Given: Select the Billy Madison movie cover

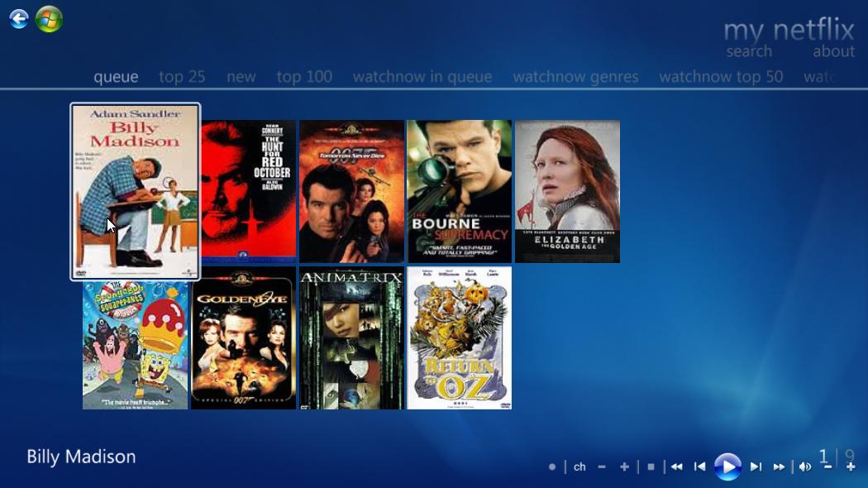Looking at the screenshot, I should click(x=135, y=192).
